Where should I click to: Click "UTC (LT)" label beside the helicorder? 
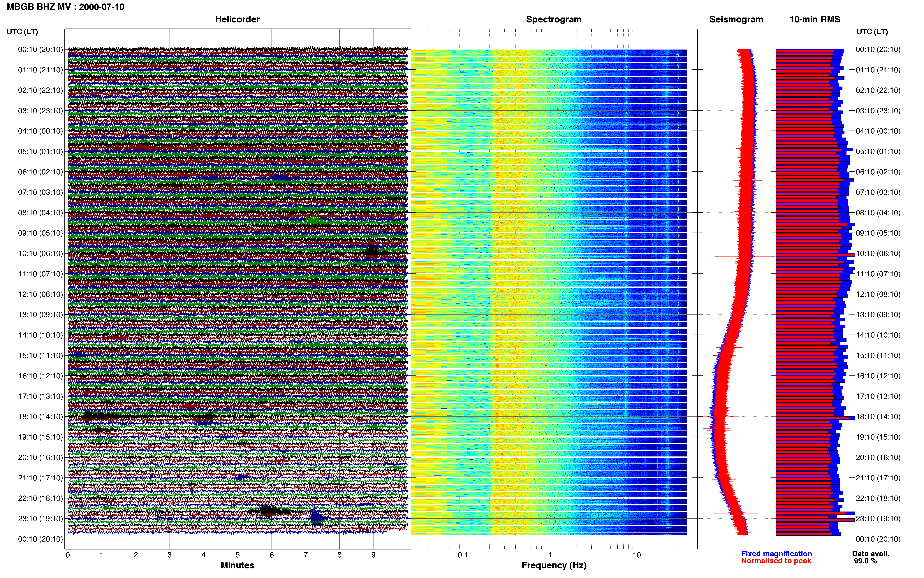click(22, 32)
